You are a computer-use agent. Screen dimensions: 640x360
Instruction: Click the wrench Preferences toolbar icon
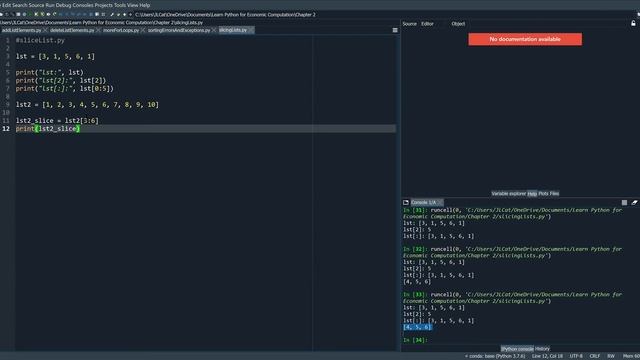point(112,14)
